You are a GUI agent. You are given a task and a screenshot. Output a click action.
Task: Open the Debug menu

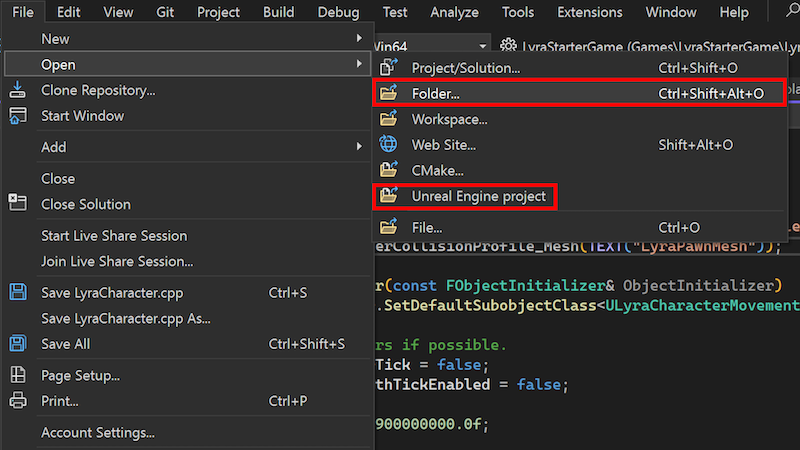click(338, 12)
